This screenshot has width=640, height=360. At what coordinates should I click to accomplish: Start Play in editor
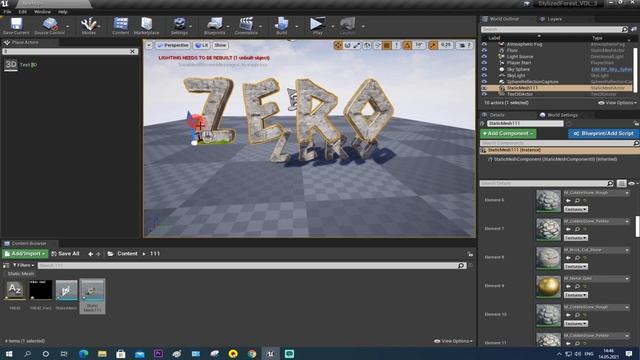click(x=317, y=26)
